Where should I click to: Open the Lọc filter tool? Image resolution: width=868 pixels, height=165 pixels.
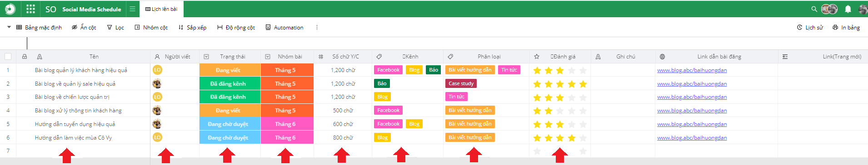coord(115,27)
